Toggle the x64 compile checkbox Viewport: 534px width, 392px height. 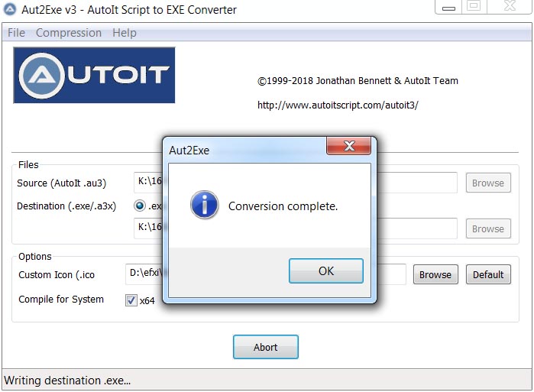coord(131,300)
